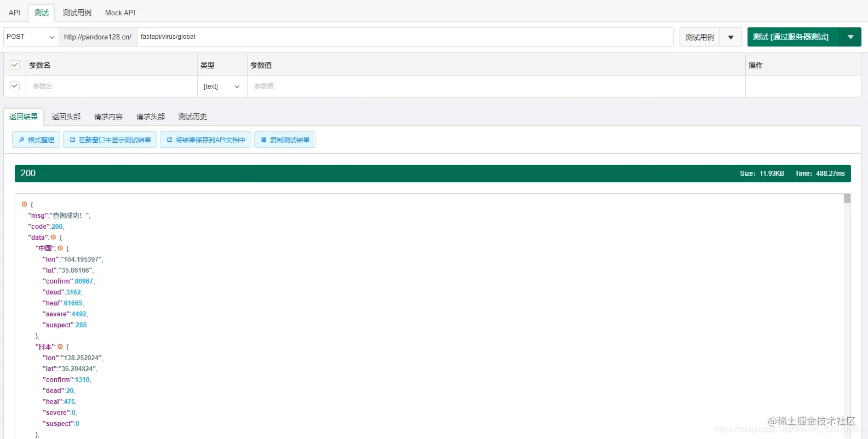Image resolution: width=868 pixels, height=439 pixels.
Task: Open the 请求头部 tab
Action: click(x=151, y=117)
